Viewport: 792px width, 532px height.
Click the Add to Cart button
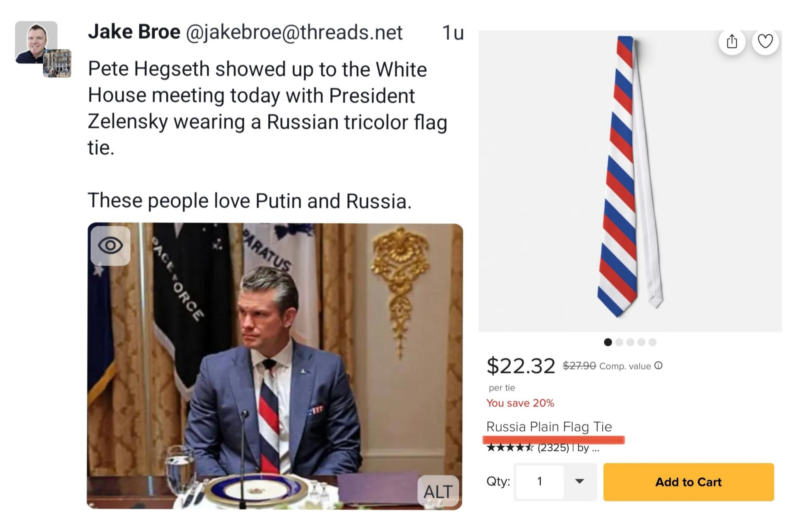pos(688,482)
